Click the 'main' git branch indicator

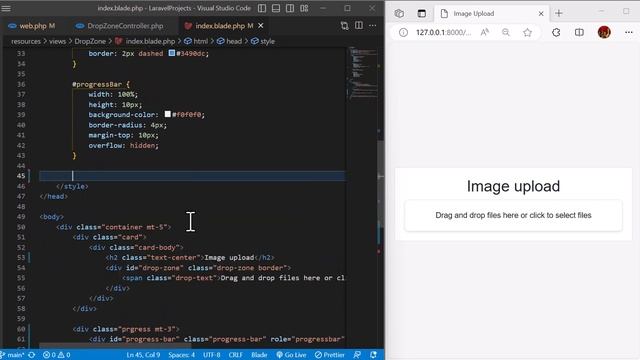(12, 355)
